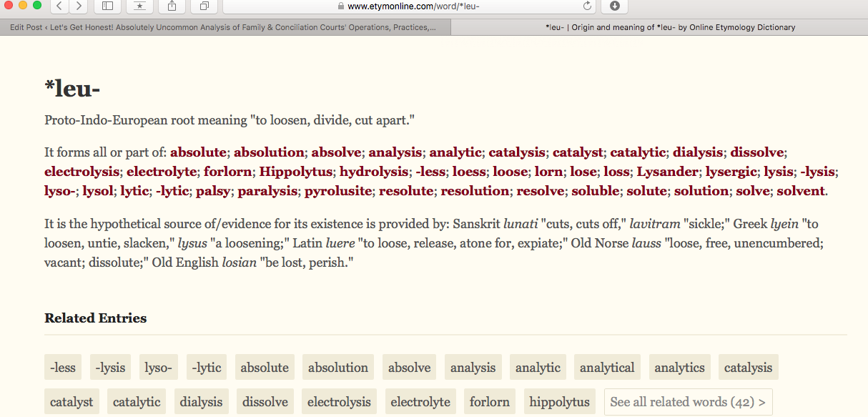Select the '-less' related entry tag
Screen dimensions: 868x417
63,368
